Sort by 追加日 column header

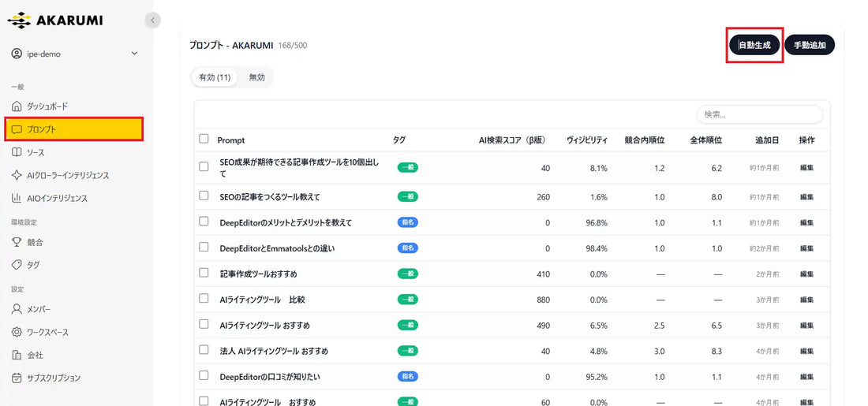pos(767,140)
